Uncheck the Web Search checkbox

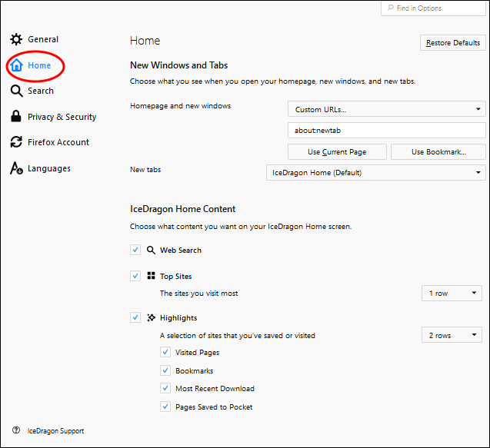135,250
